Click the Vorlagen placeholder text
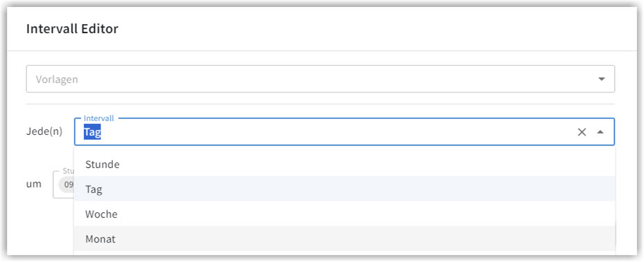 [57, 79]
